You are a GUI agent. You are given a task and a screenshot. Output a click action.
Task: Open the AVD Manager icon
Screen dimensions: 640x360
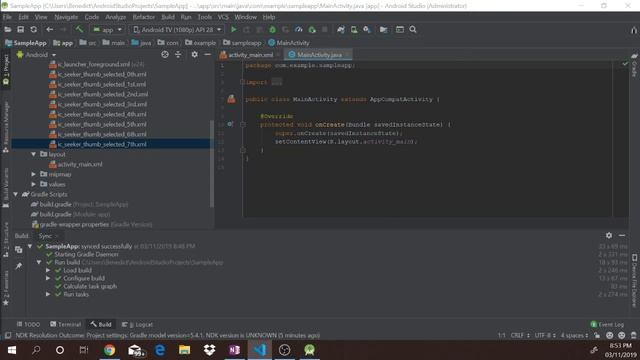pyautogui.click(x=354, y=29)
